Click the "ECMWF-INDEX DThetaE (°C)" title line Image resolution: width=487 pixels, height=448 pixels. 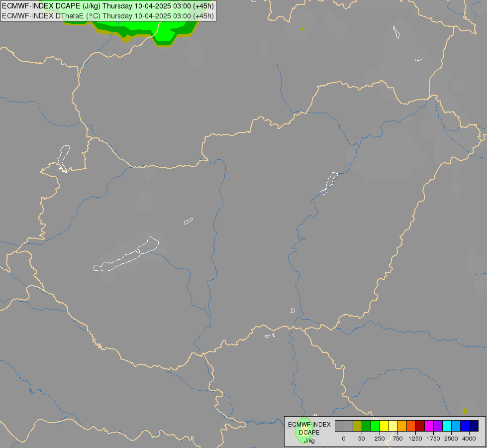[x=108, y=16]
